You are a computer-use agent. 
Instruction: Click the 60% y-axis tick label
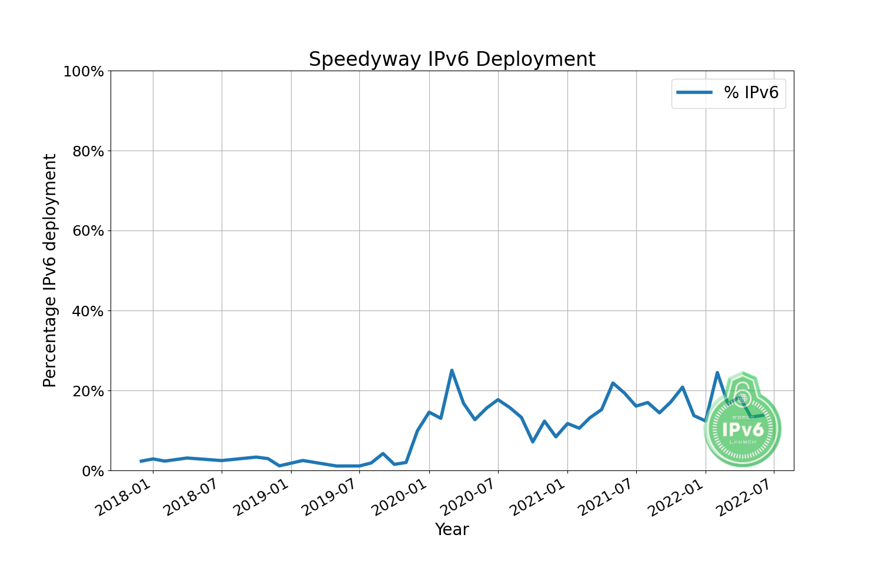click(87, 232)
